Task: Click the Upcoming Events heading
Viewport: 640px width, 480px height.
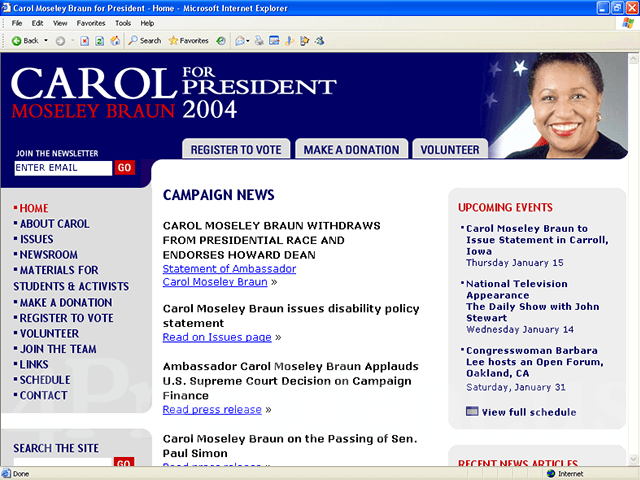Action: pos(505,207)
